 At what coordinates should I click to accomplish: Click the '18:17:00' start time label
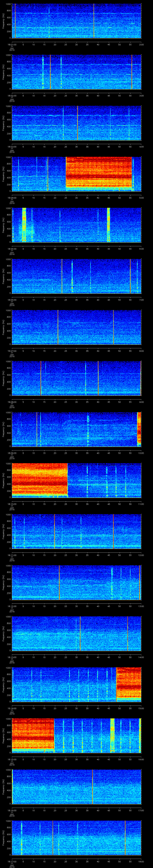[x=12, y=861]
